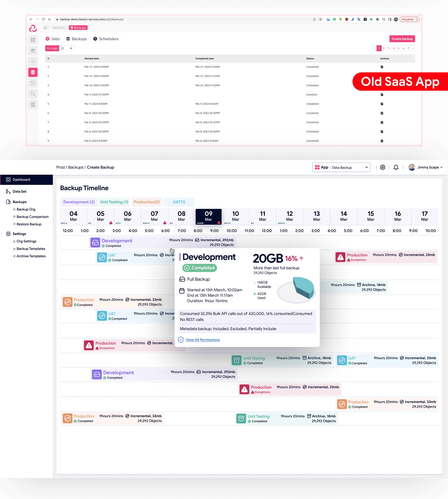Viewport: 448px width, 499px height.
Task: Go to page 3 in pagination
Action: [x=389, y=48]
